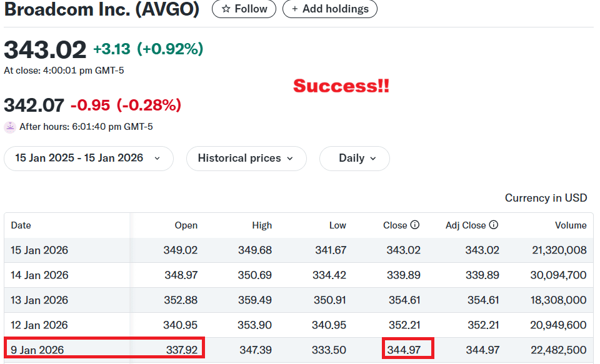
Task: Click the Open column header
Action: click(186, 225)
